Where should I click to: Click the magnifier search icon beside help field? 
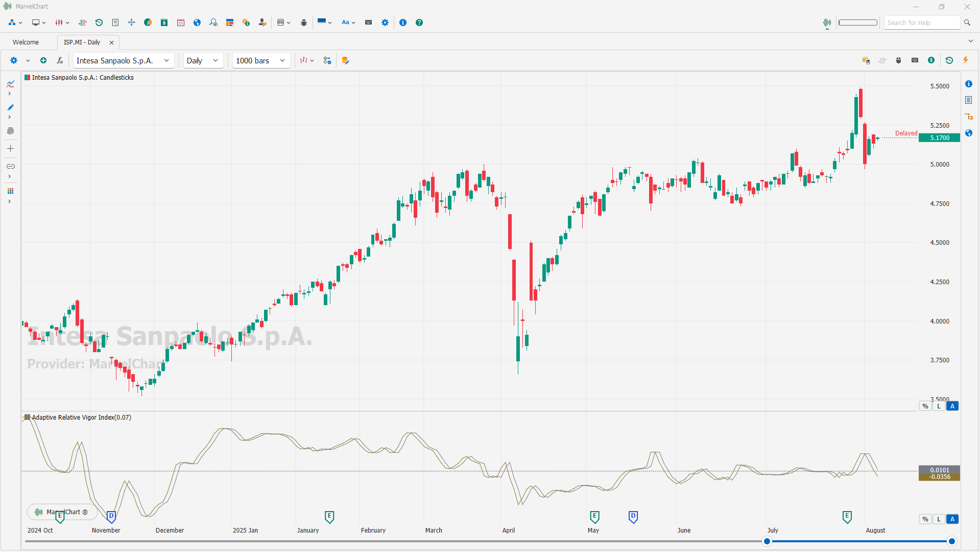967,22
